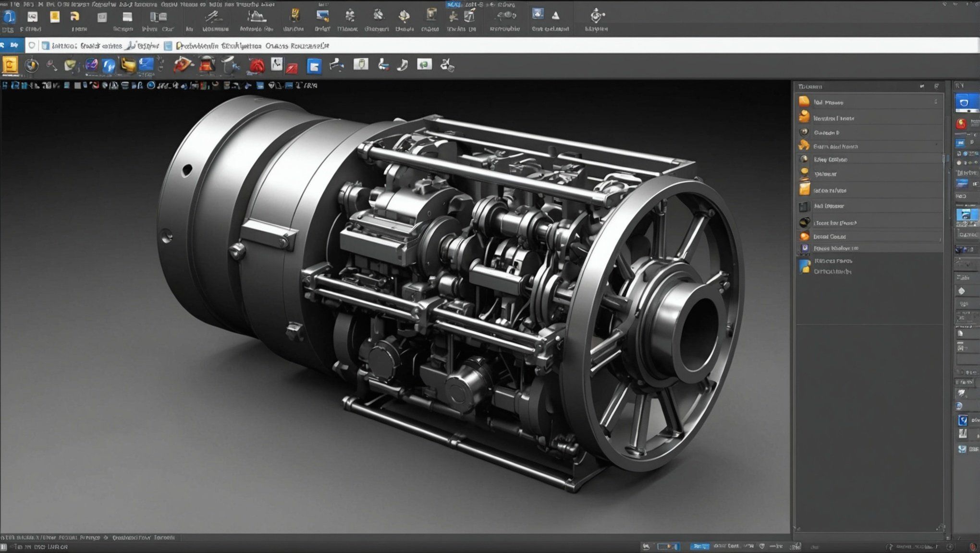Click the yellow sticky note ribbon icon
The width and height of the screenshot is (980, 553).
coord(55,17)
